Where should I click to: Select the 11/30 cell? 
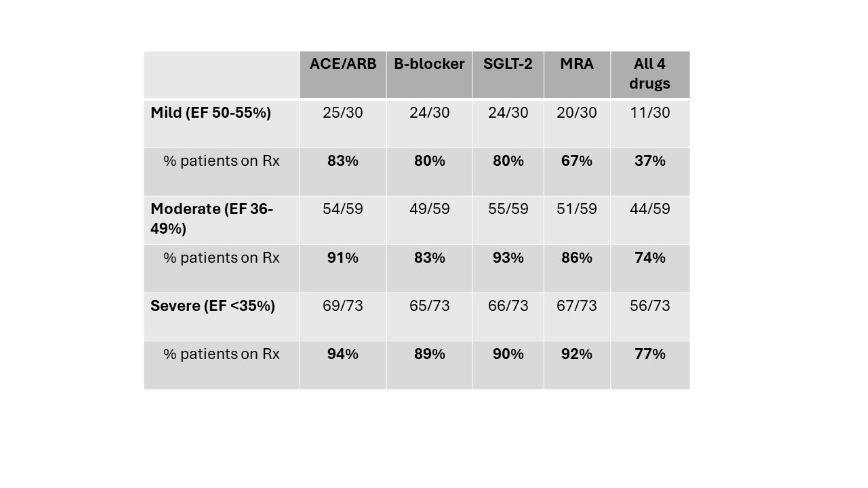point(650,112)
